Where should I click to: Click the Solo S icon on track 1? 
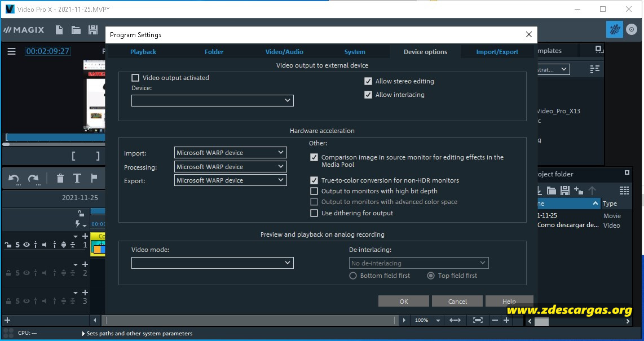[x=17, y=245]
